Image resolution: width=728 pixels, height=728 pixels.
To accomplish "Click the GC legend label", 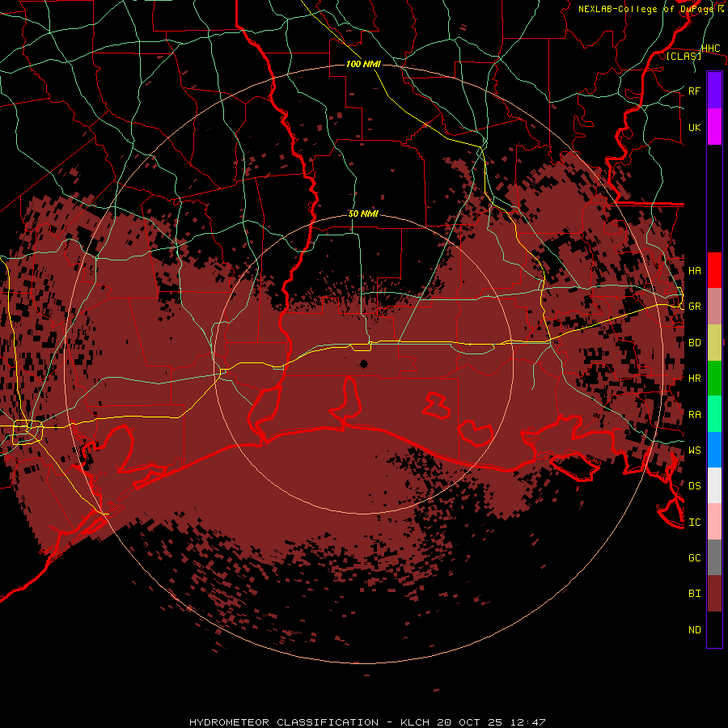I will pyautogui.click(x=695, y=558).
